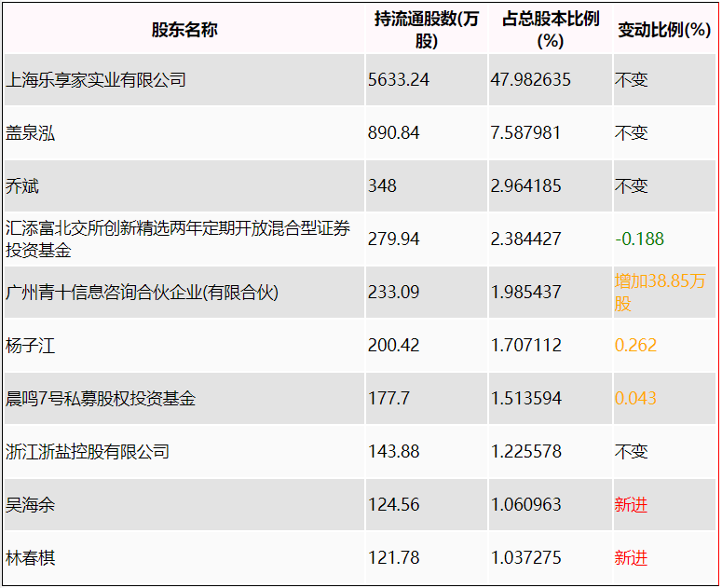Click the percentage 1.225578
This screenshot has height=588, width=722.
pos(525,451)
